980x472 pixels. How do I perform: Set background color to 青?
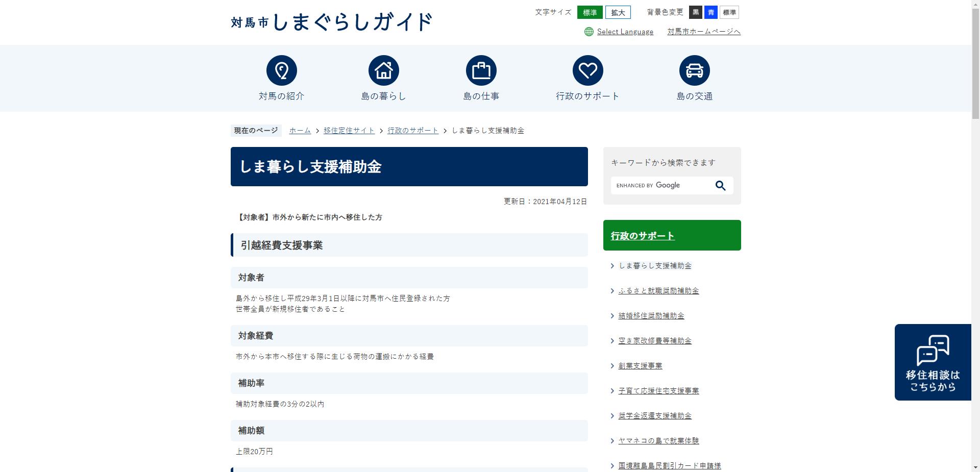click(711, 12)
